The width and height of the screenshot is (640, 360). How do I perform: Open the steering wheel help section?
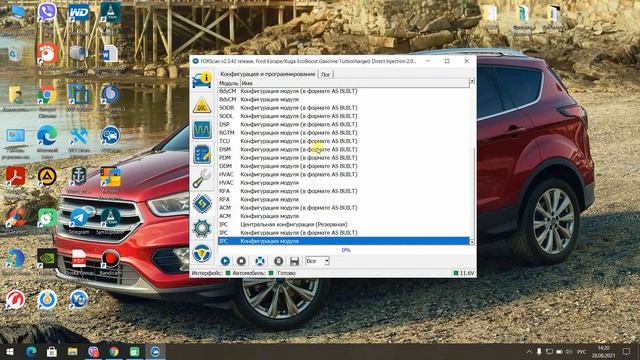coord(202,253)
